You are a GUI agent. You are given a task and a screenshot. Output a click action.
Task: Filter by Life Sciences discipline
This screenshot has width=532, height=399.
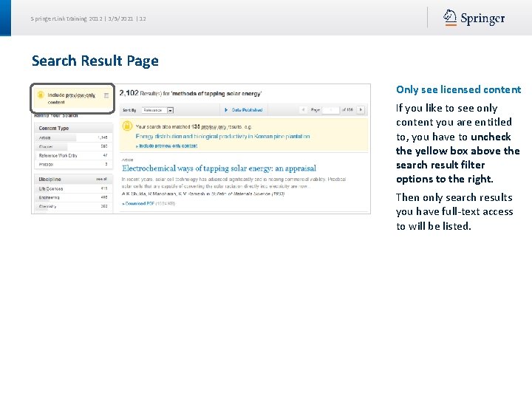(73, 188)
